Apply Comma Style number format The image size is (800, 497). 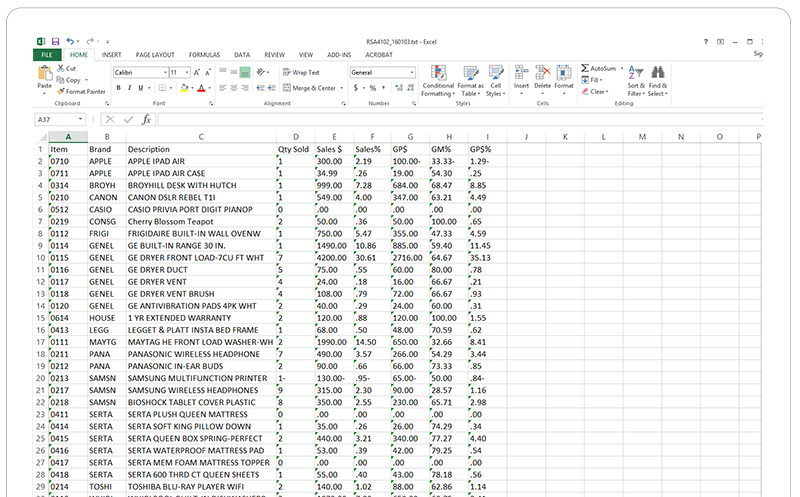[383, 88]
